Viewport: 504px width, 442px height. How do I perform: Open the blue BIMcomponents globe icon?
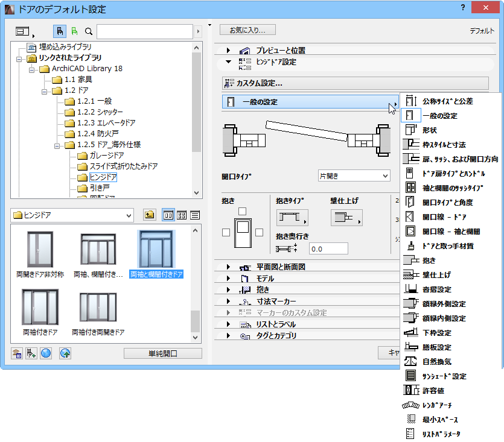(x=45, y=353)
